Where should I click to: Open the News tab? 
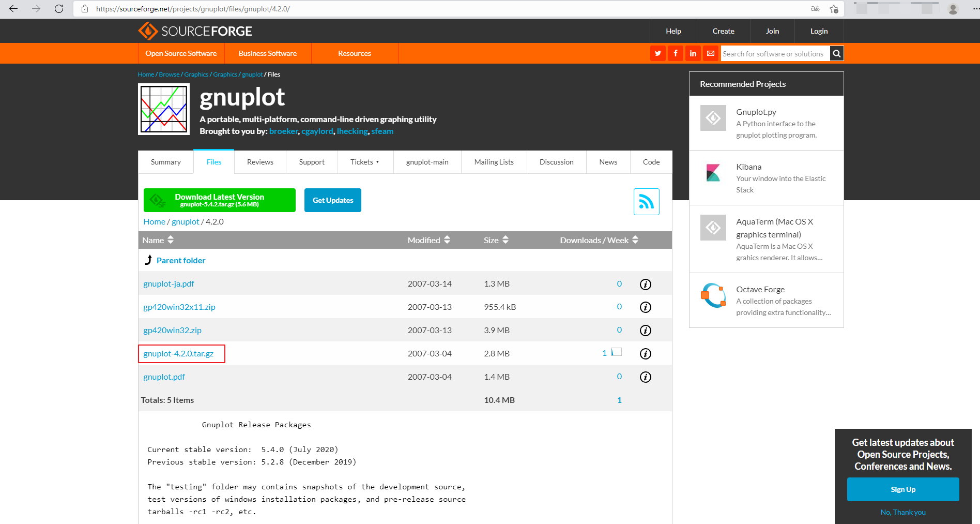(608, 162)
